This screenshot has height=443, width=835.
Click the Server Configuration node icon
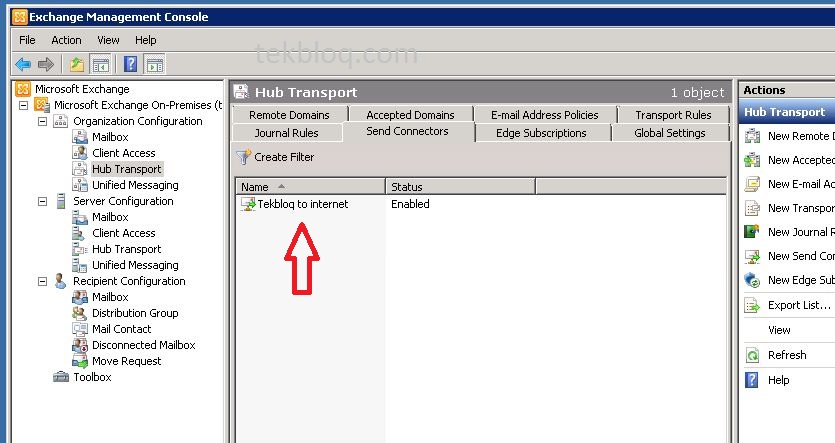pyautogui.click(x=61, y=201)
